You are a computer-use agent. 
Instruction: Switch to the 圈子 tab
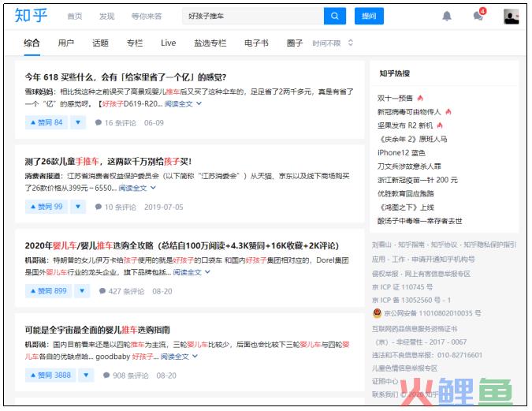coord(295,43)
